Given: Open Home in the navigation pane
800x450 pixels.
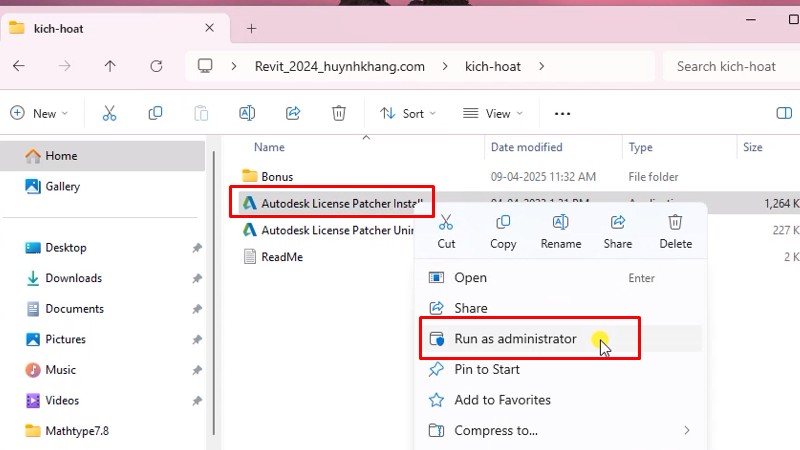Looking at the screenshot, I should 103,156.
